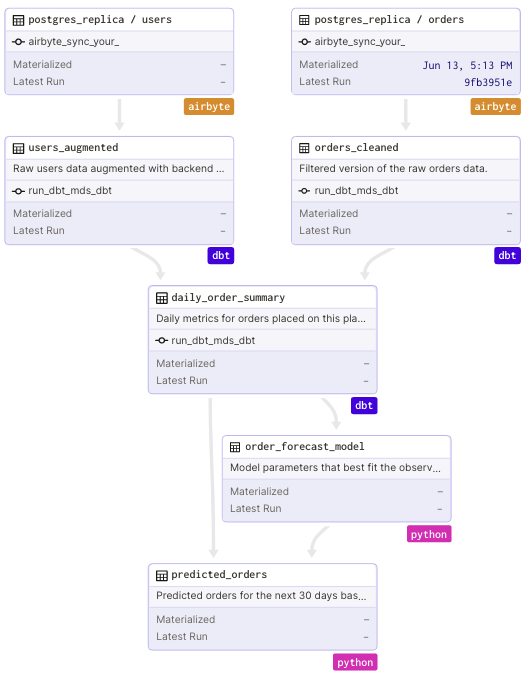
Task: Click the airbyte tag under the users node
Action: (x=209, y=106)
